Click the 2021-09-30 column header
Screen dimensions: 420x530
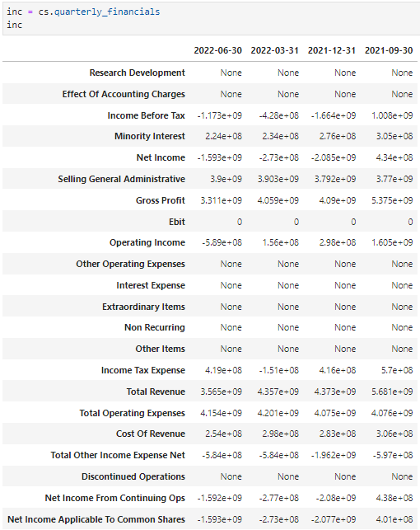[x=389, y=51]
